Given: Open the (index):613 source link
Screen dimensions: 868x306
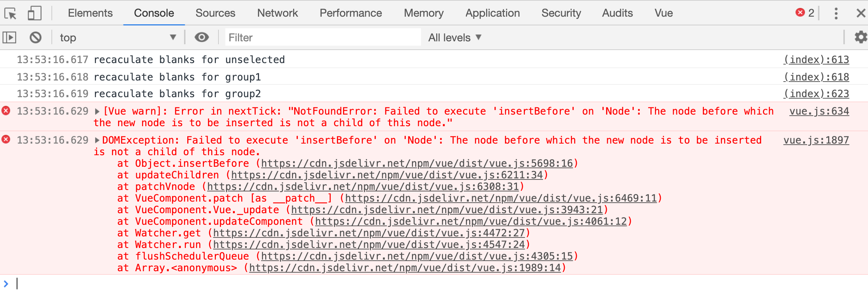Looking at the screenshot, I should (x=816, y=59).
